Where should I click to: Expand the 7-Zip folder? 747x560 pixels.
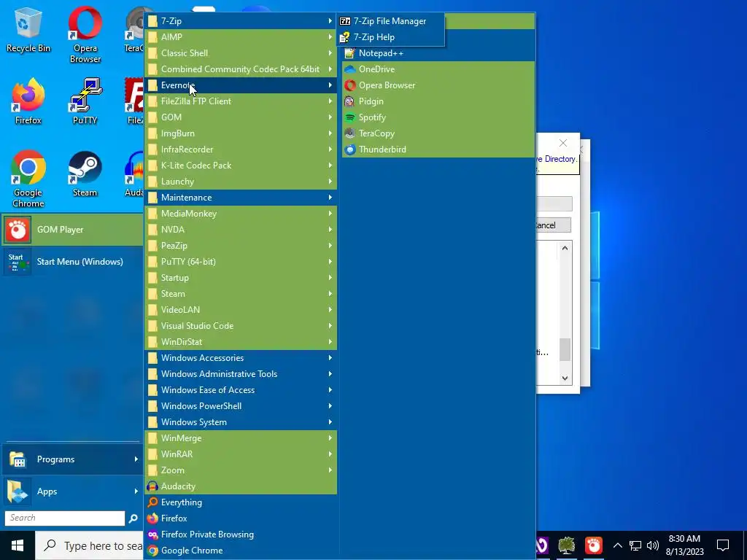tap(241, 21)
